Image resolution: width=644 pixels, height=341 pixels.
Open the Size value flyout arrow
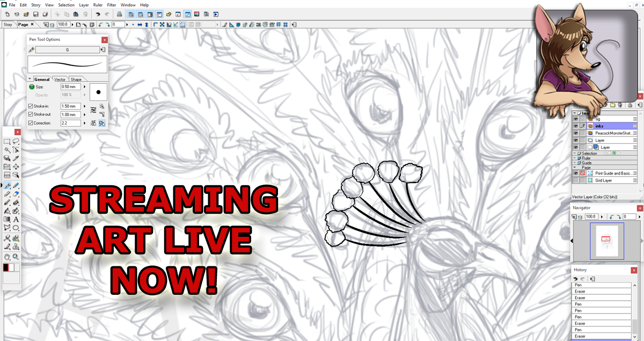tap(84, 87)
